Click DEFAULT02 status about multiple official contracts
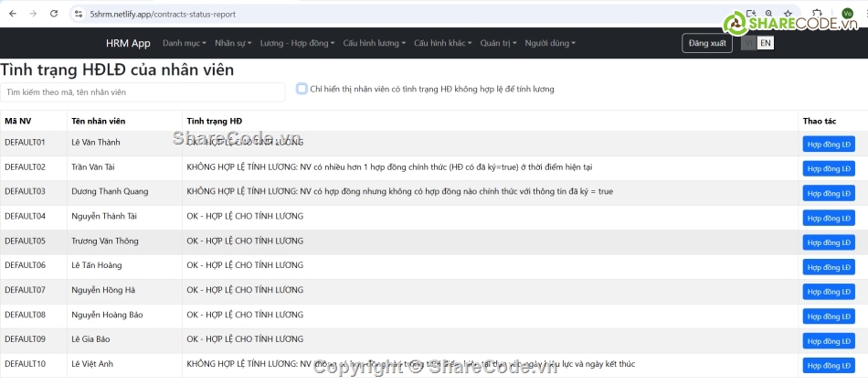This screenshot has width=868, height=386. coord(390,166)
